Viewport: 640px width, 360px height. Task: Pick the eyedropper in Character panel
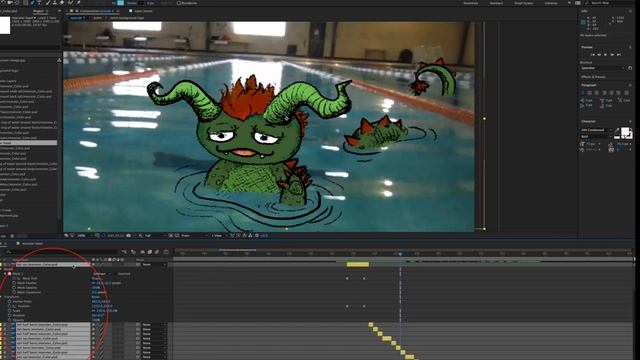click(x=617, y=131)
